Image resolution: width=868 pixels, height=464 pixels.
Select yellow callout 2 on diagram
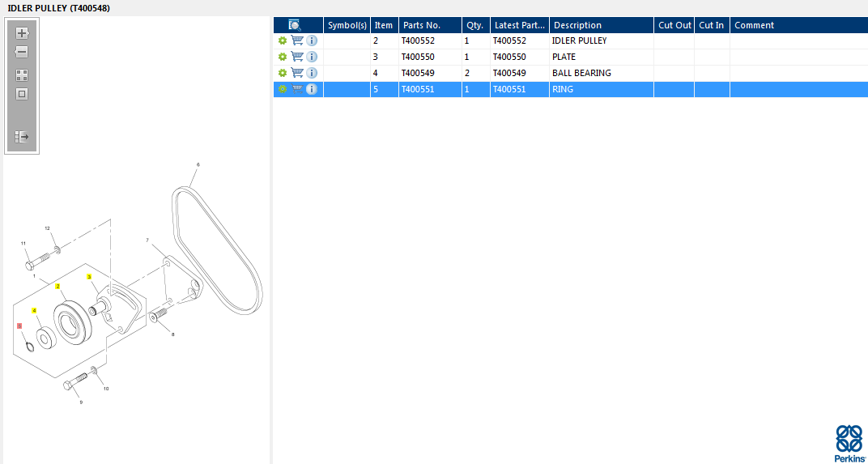57,287
